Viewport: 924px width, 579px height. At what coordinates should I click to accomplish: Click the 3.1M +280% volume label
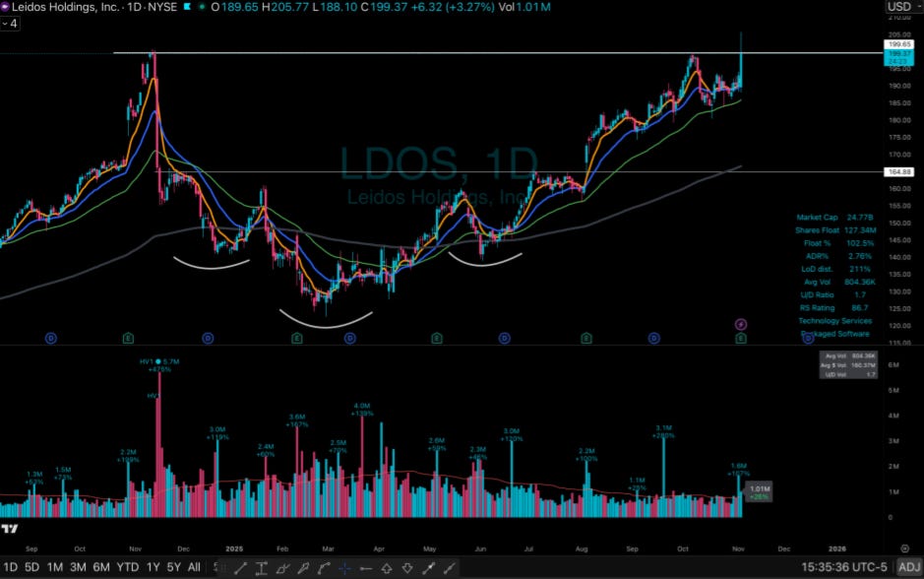pos(663,431)
